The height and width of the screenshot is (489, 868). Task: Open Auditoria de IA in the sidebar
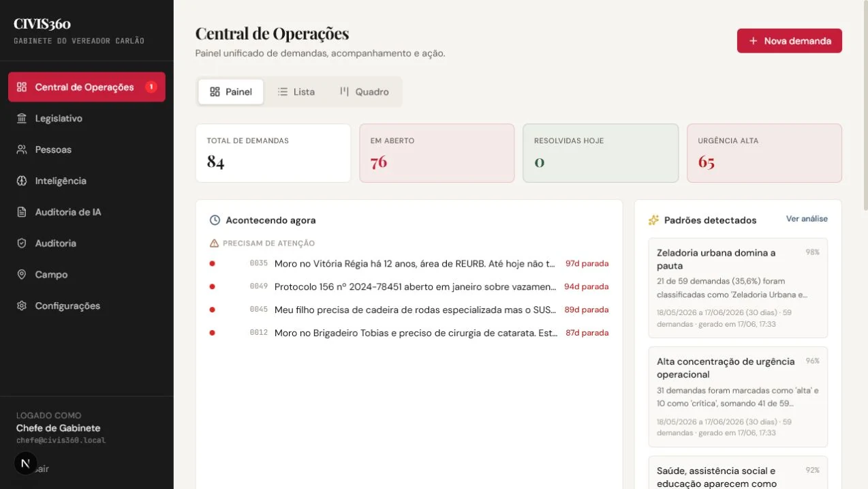87,212
